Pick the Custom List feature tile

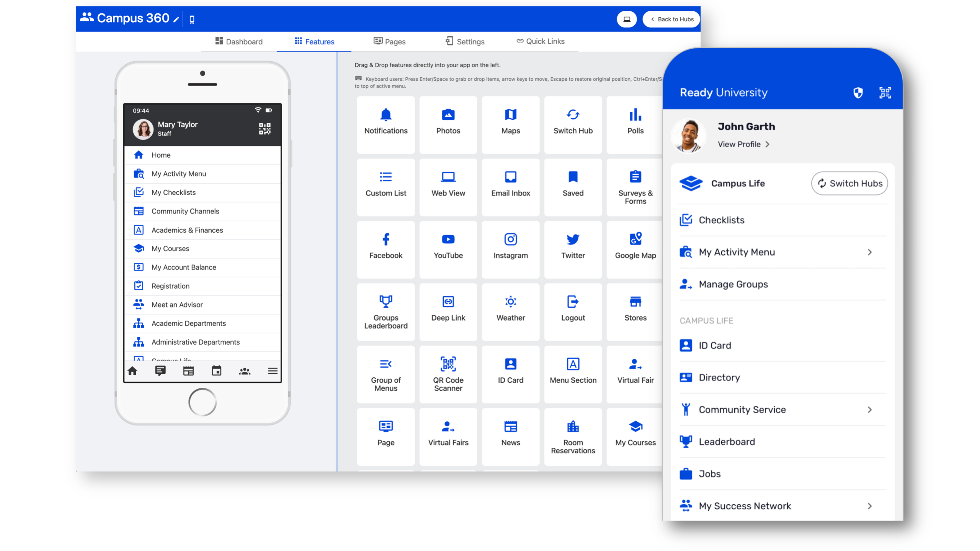click(385, 187)
